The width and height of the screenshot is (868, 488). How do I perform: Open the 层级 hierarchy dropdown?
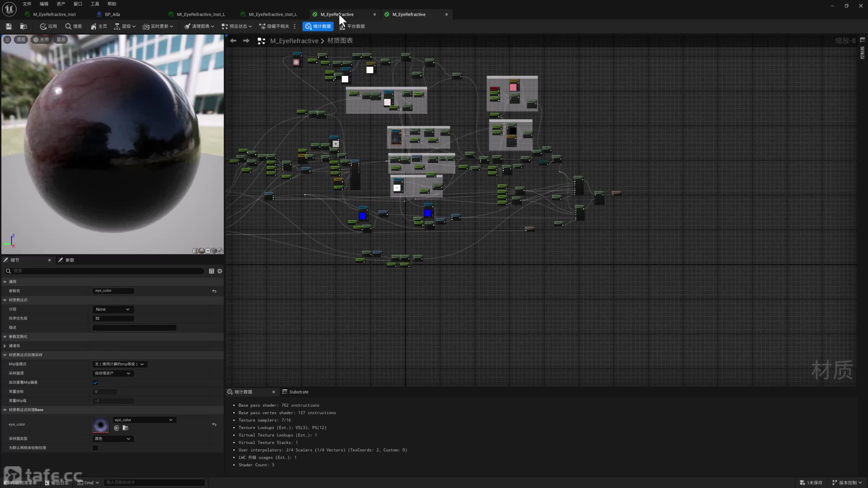tap(125, 26)
